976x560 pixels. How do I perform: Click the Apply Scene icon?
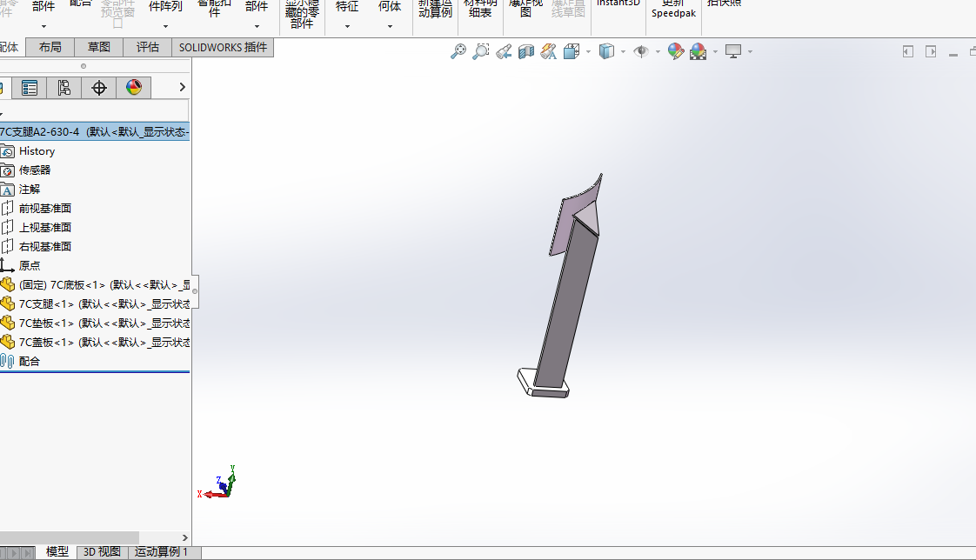pos(699,51)
